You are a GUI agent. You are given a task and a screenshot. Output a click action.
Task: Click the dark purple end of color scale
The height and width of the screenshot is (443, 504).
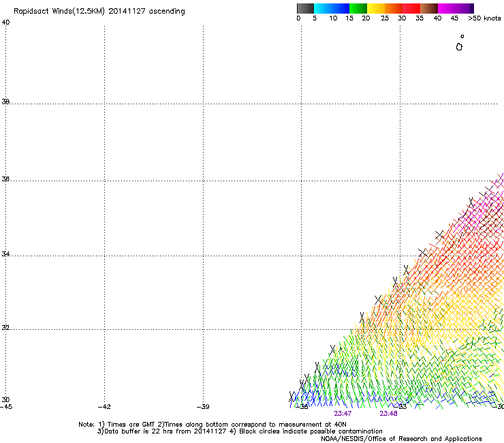pyautogui.click(x=472, y=8)
